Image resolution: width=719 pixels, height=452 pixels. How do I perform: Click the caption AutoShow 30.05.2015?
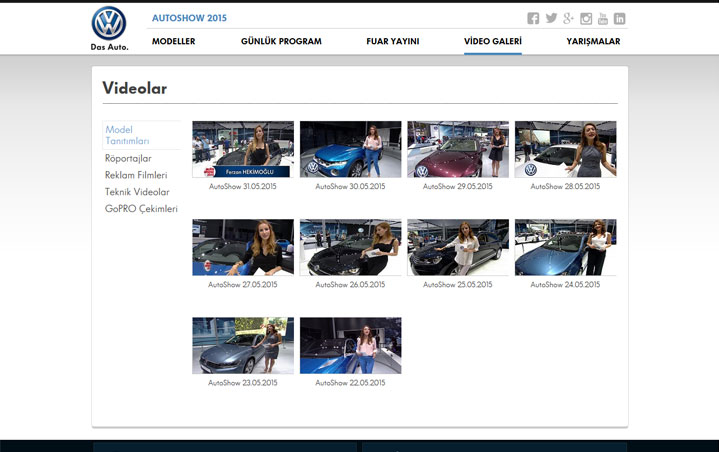pyautogui.click(x=350, y=187)
